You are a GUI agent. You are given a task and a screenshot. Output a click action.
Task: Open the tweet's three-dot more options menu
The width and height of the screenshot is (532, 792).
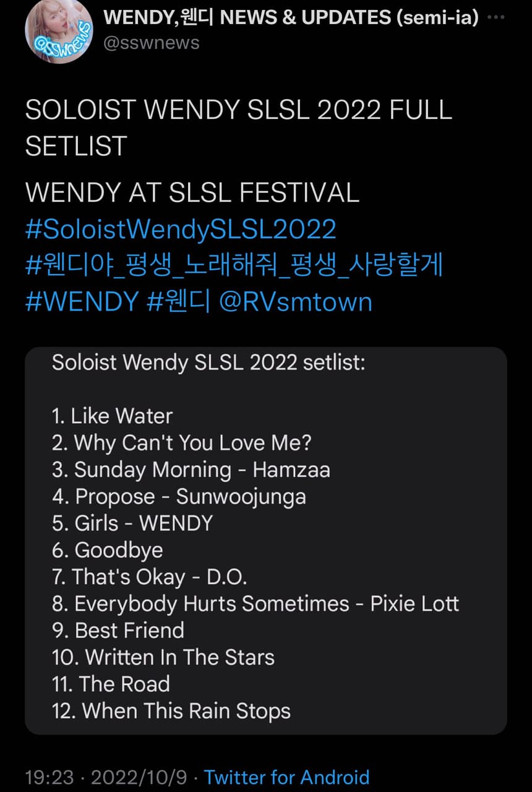(496, 19)
